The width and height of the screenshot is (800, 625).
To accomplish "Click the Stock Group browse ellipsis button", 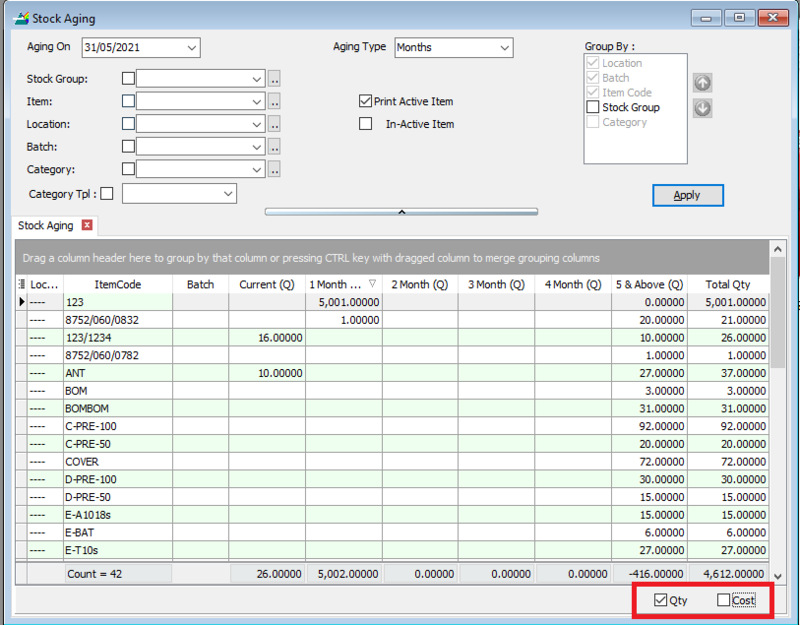I will pyautogui.click(x=275, y=79).
